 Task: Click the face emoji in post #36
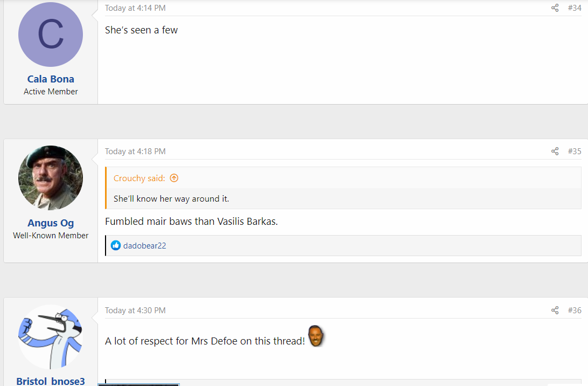coord(316,336)
